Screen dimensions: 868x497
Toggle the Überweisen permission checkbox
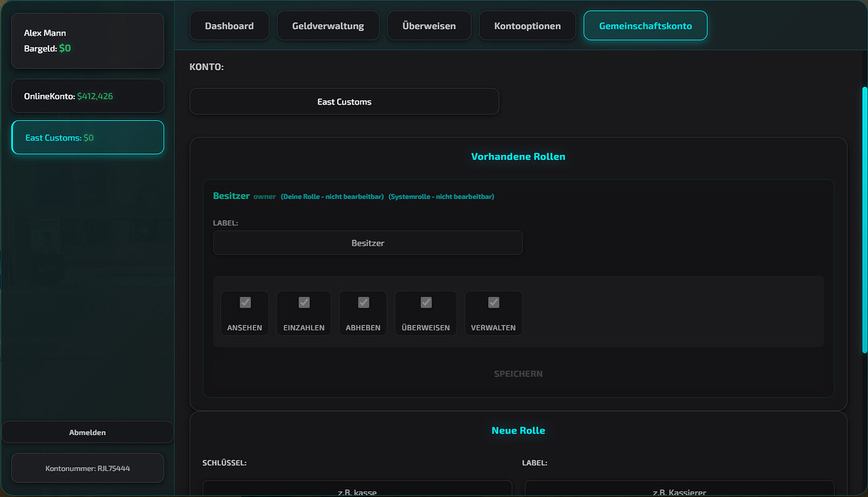[x=426, y=303]
